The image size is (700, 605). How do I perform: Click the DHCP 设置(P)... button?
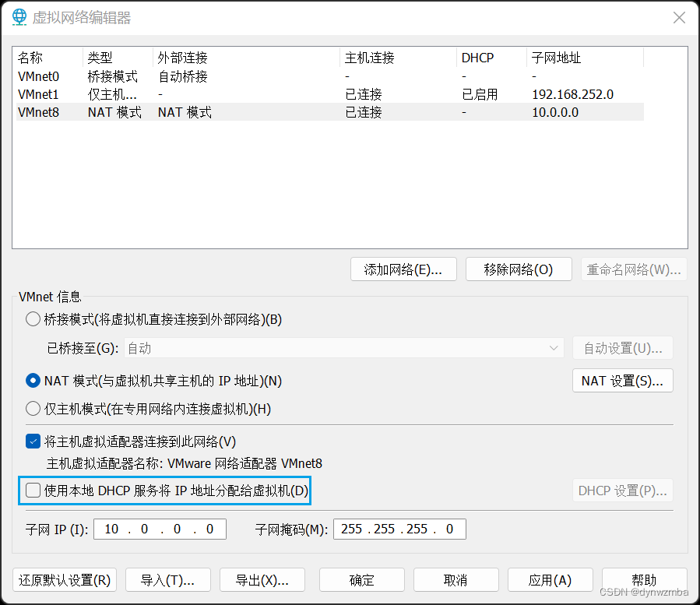623,491
